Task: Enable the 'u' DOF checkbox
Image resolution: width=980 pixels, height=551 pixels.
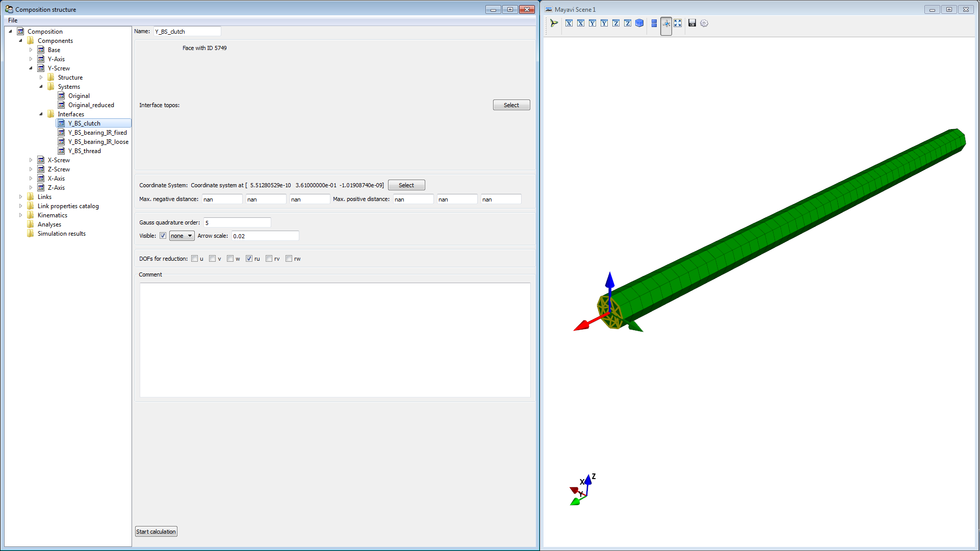Action: (x=195, y=259)
